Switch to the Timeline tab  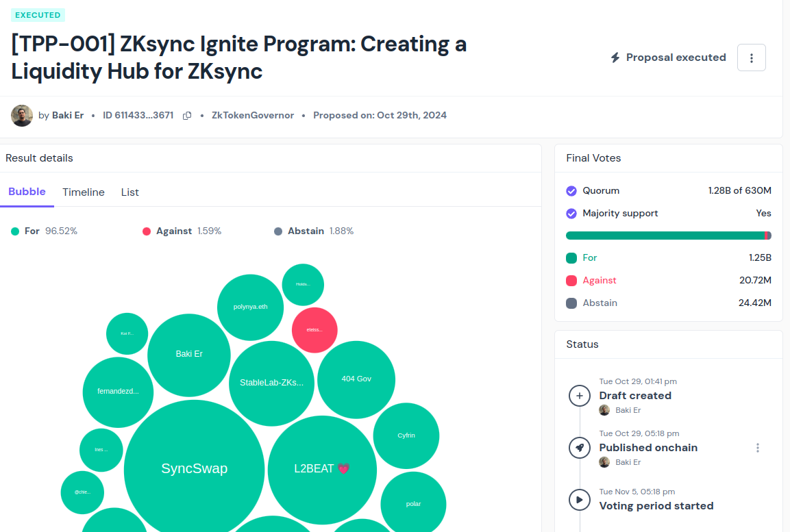point(84,192)
